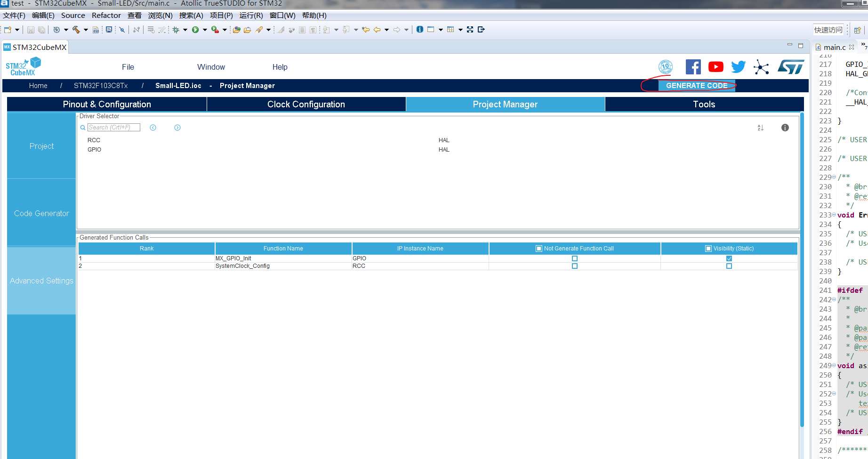Click the Build hammer icon

click(76, 30)
